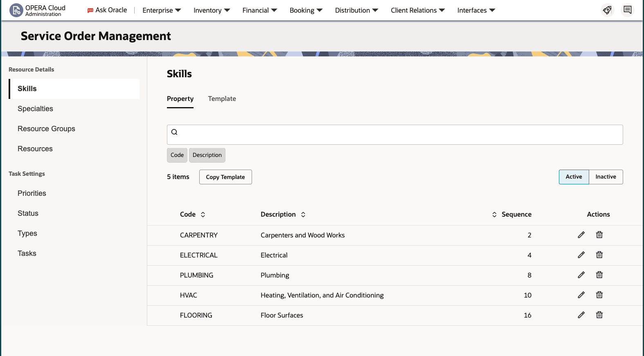
Task: Sort by Sequence column arrows
Action: coord(494,215)
